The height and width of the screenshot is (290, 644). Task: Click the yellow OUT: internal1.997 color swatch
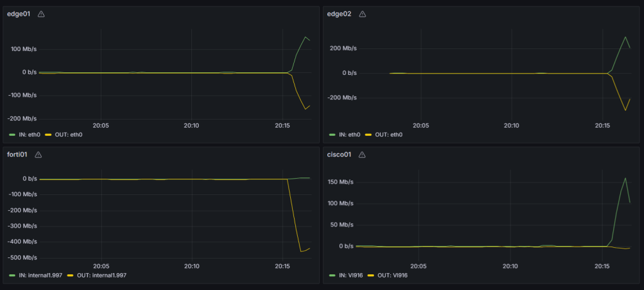tap(71, 276)
